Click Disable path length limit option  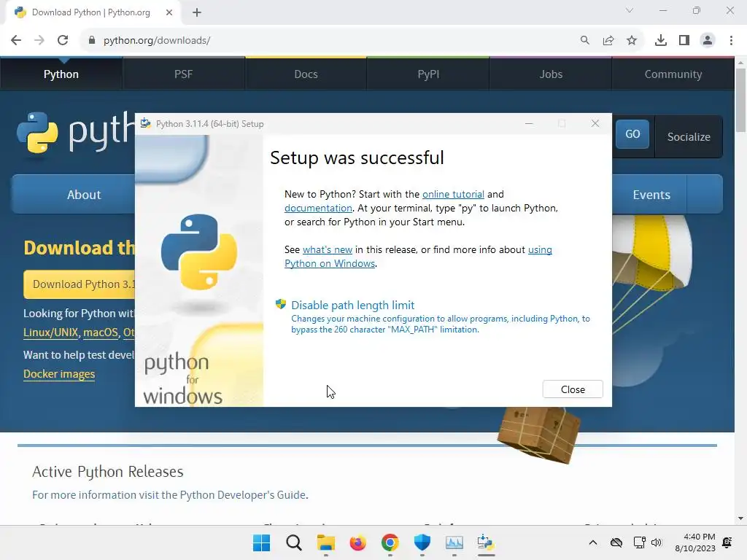click(x=352, y=306)
